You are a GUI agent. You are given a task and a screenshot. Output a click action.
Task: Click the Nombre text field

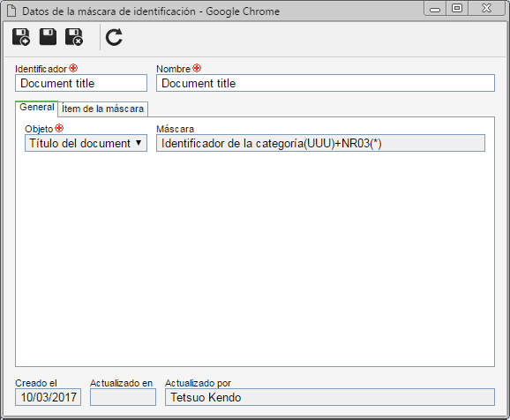pos(326,83)
